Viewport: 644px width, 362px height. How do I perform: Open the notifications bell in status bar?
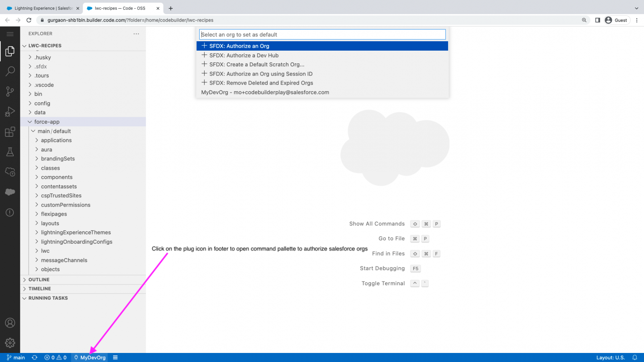tap(635, 358)
